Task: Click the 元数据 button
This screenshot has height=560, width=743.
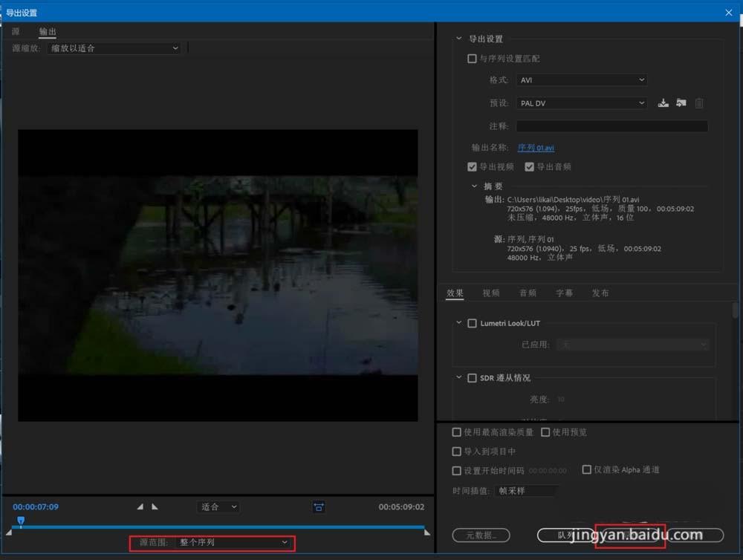Action: pyautogui.click(x=481, y=535)
